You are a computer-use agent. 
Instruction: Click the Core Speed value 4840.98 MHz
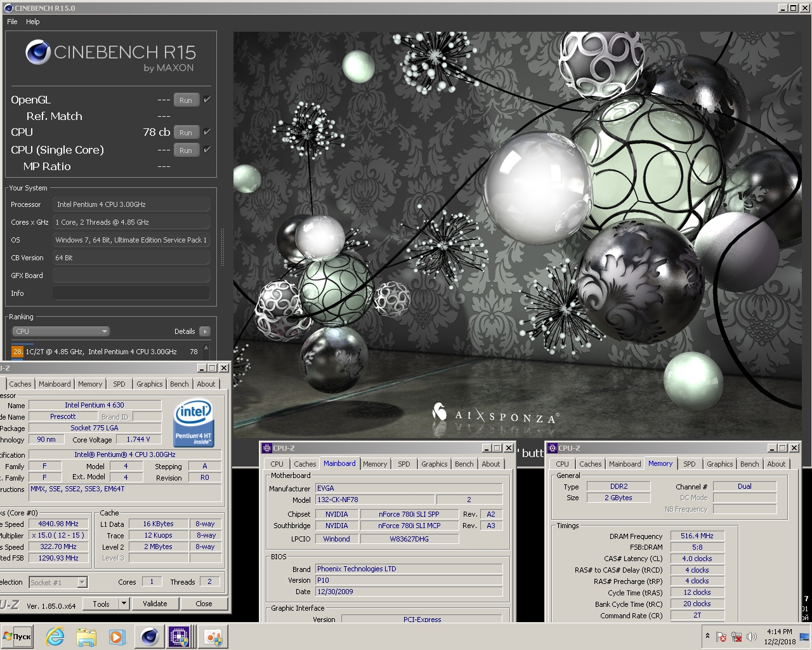pos(58,524)
